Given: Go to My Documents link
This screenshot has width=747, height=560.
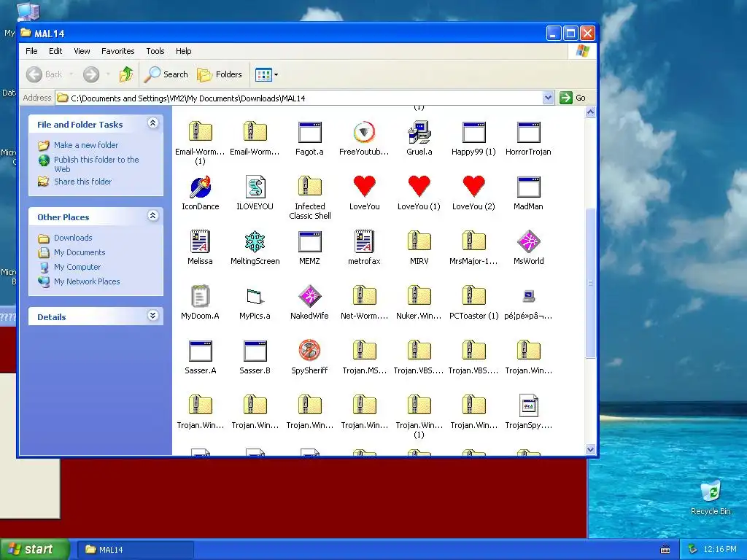Looking at the screenshot, I should pos(80,252).
